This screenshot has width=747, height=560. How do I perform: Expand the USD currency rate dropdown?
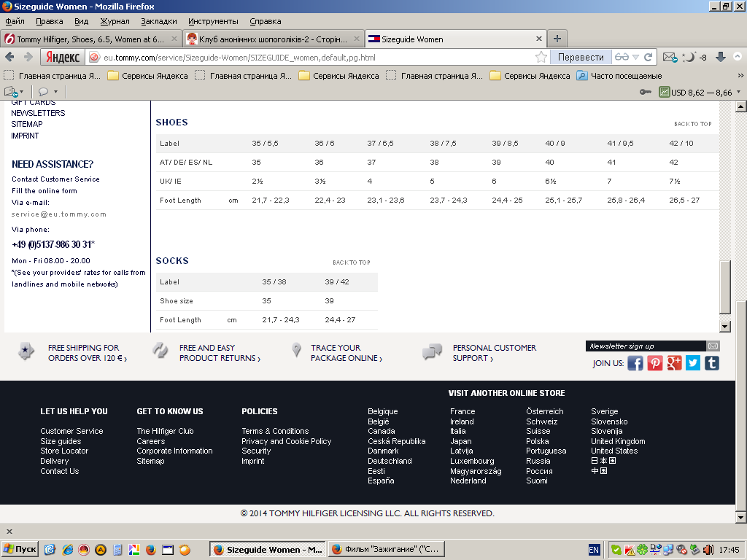coord(738,92)
